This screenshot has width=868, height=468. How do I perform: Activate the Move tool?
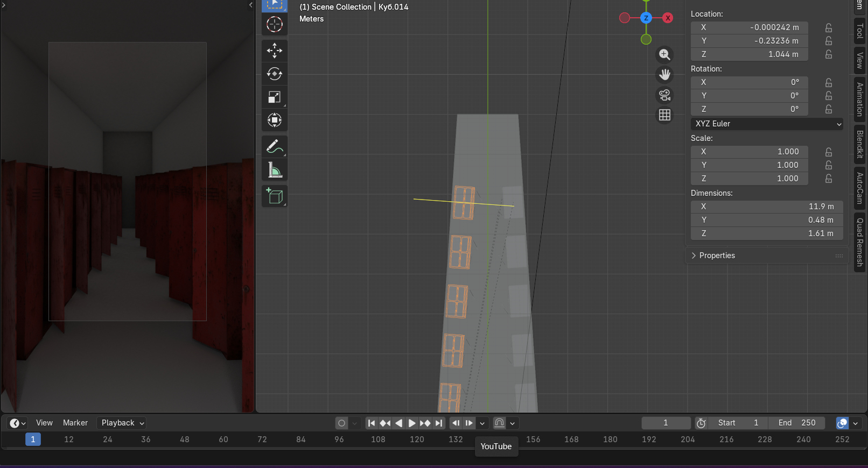(275, 51)
